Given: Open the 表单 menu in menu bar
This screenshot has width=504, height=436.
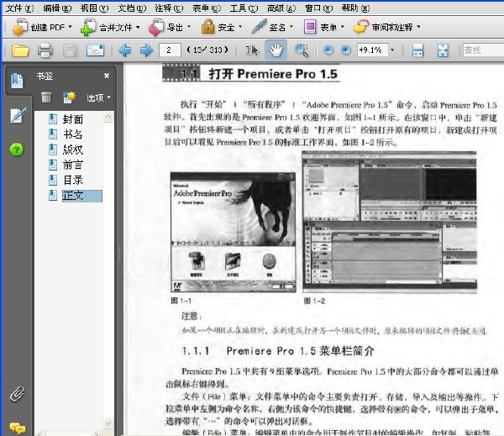Looking at the screenshot, I should click(x=207, y=8).
